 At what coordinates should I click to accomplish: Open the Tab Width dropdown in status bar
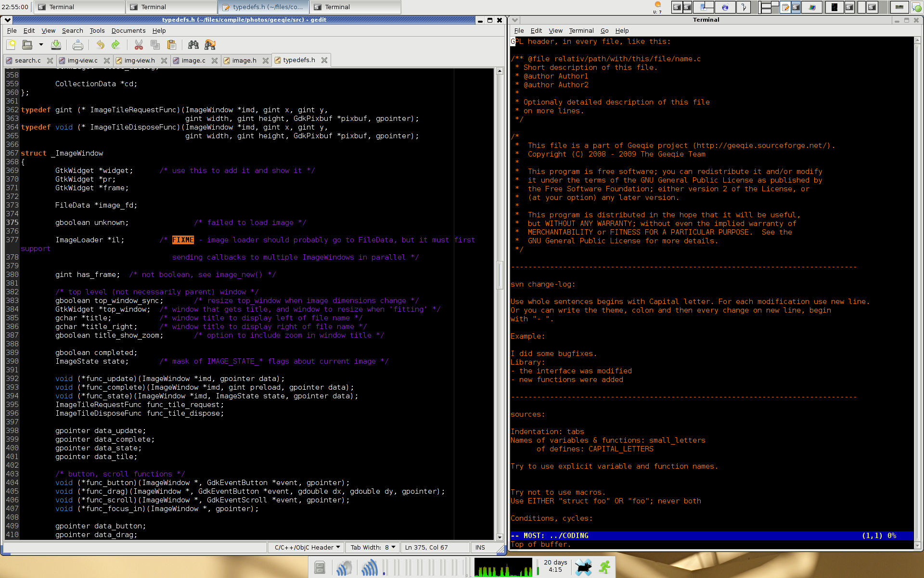[372, 547]
